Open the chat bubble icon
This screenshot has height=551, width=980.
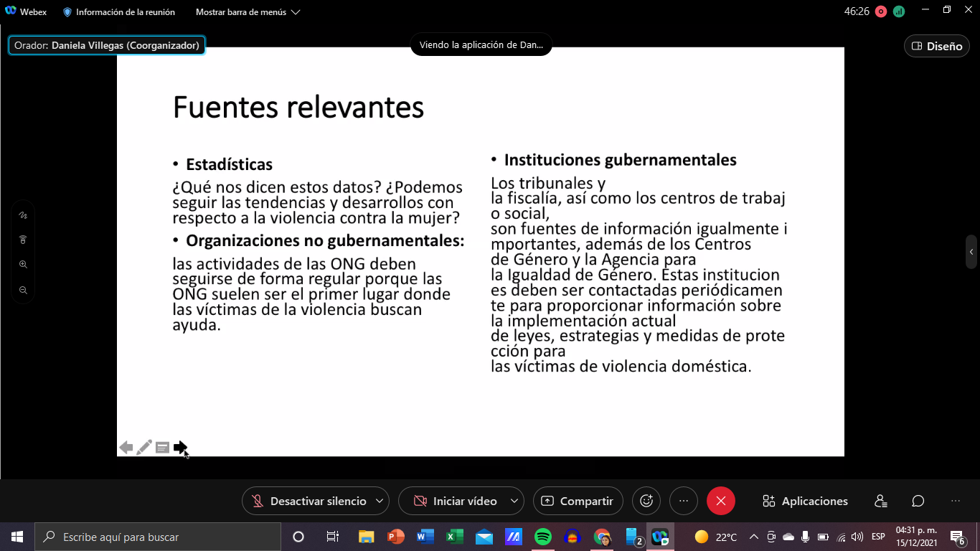coord(918,501)
